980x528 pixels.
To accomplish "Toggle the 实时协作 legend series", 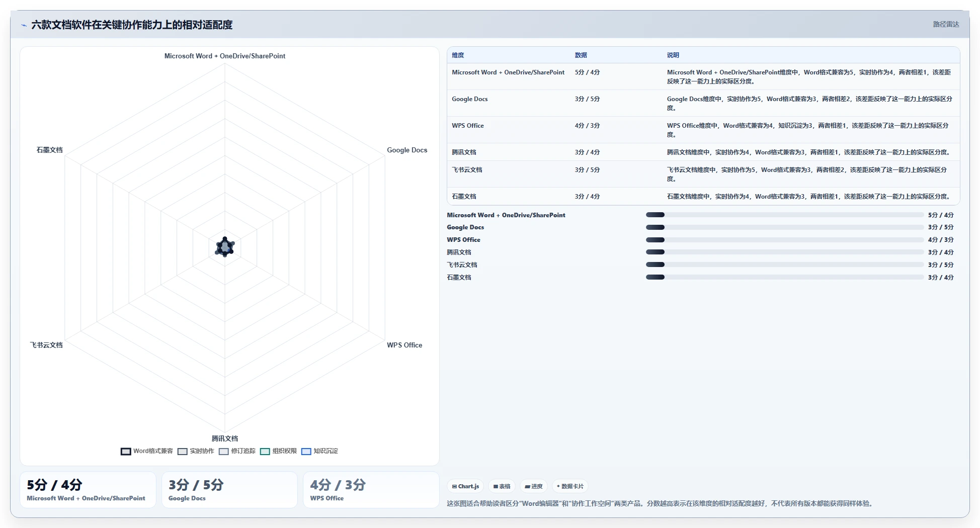I will click(196, 451).
